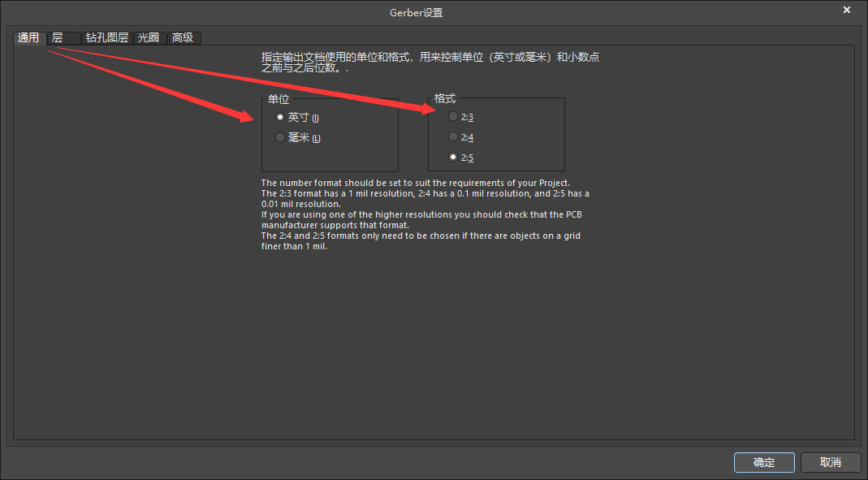Switch to the 通用 tab
This screenshot has height=480, width=868.
click(29, 37)
